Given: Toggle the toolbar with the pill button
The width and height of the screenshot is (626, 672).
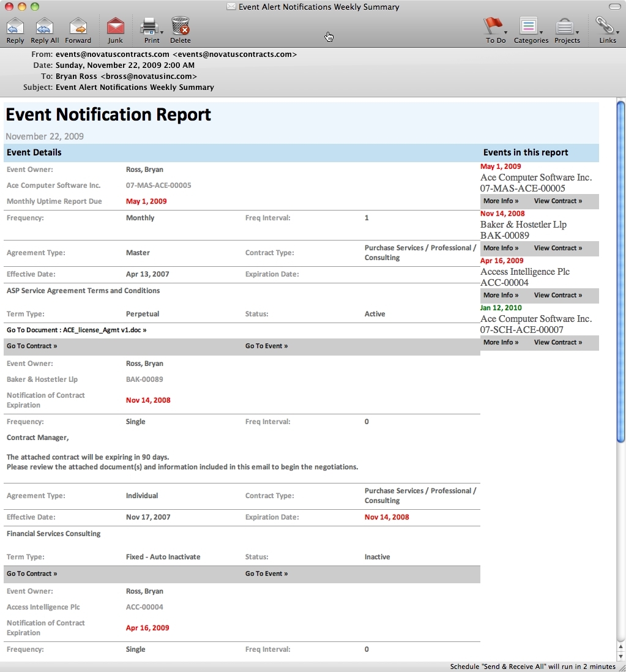Looking at the screenshot, I should (615, 7).
